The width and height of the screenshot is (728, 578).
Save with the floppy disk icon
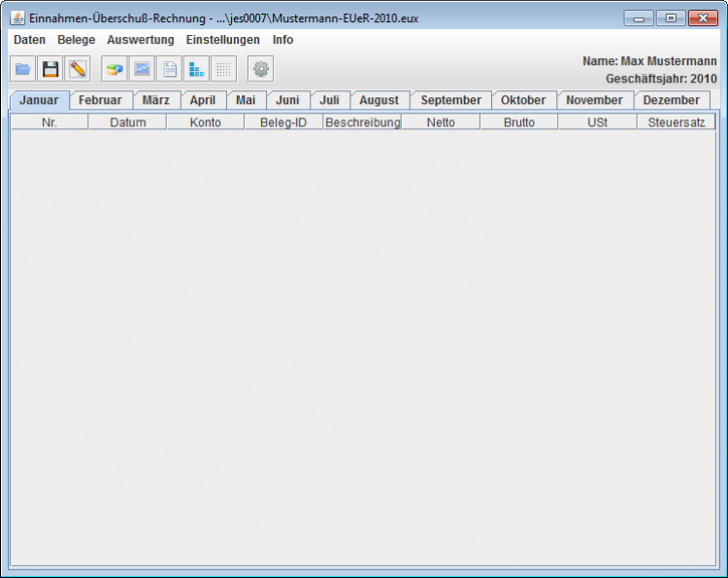tap(50, 69)
